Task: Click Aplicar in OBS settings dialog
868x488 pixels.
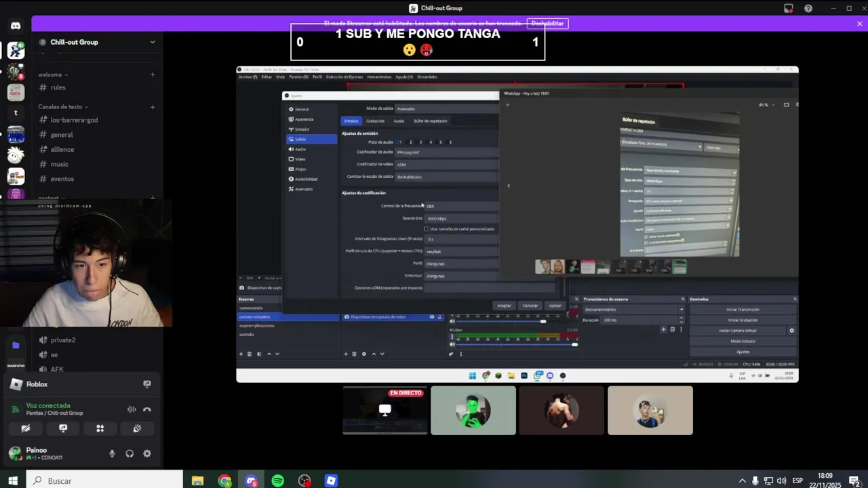Action: click(555, 306)
